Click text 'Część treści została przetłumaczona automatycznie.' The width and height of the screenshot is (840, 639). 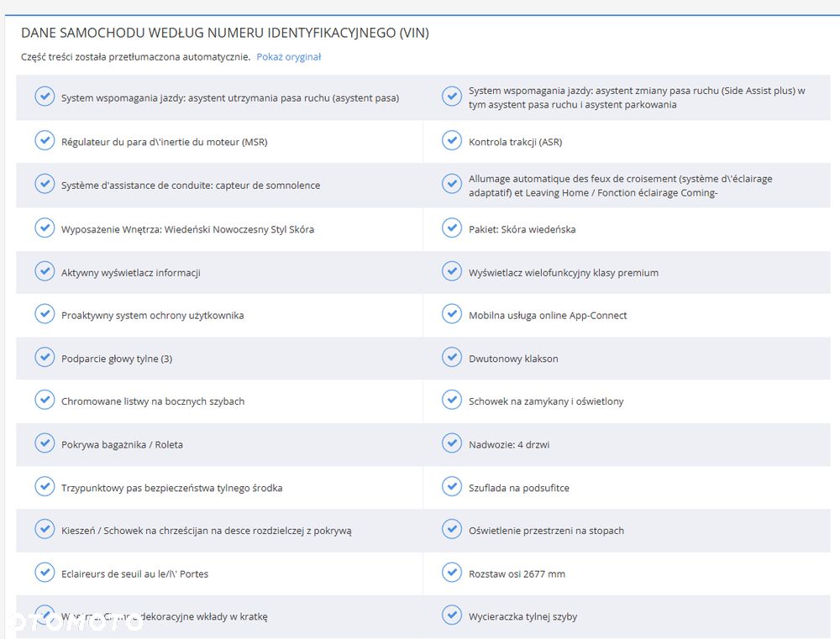[135, 57]
